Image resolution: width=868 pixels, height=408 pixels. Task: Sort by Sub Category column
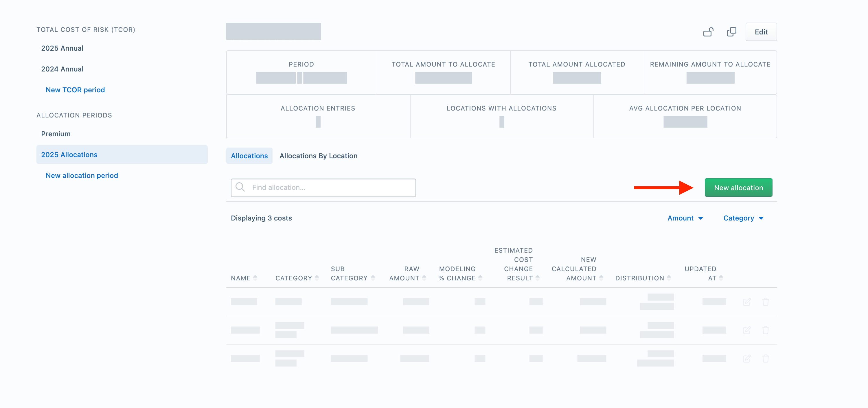pos(353,273)
